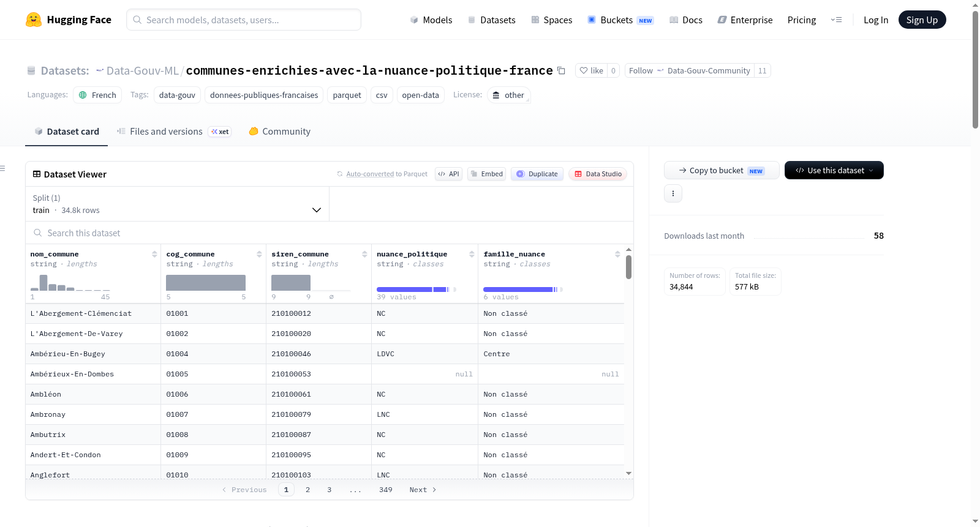Click the like count 0
The height and width of the screenshot is (527, 980).
click(x=613, y=70)
